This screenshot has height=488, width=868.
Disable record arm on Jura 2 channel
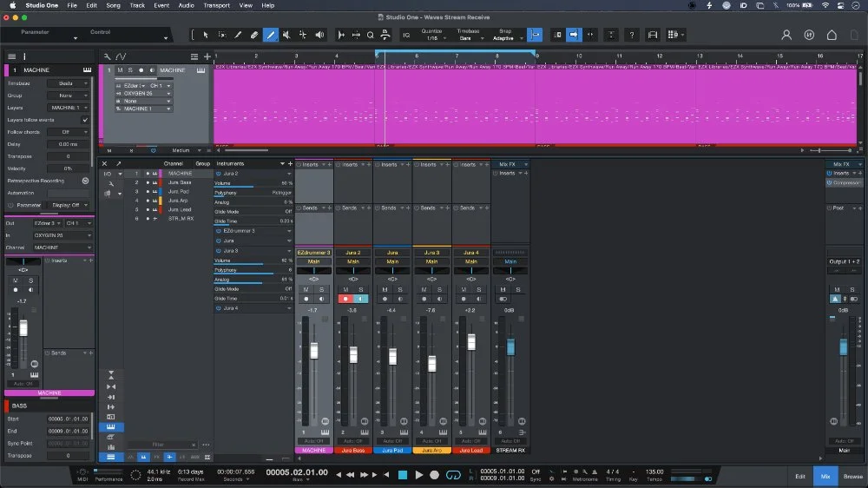click(x=345, y=299)
